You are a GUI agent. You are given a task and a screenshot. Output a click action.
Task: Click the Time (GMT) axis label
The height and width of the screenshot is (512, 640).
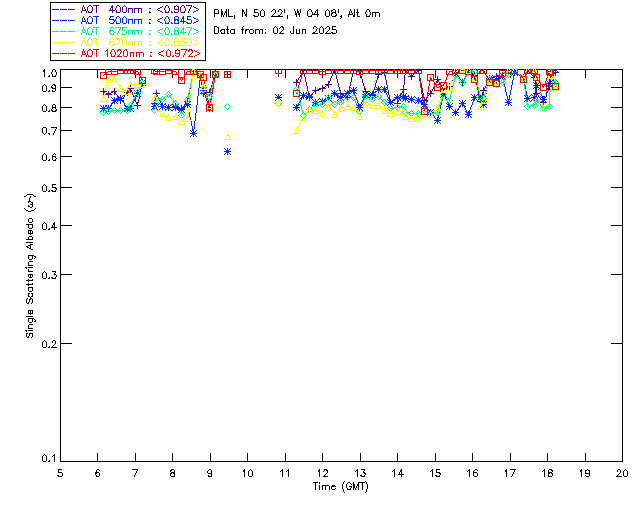pos(340,486)
